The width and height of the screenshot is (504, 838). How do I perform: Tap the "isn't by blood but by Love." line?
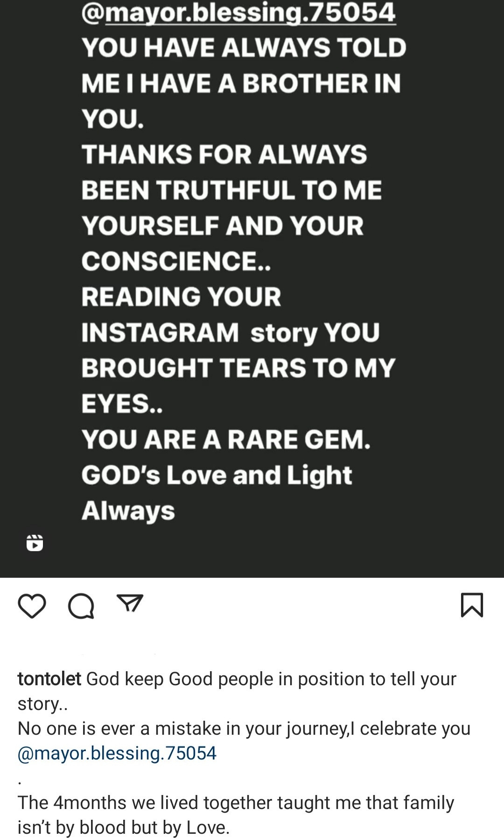124,827
